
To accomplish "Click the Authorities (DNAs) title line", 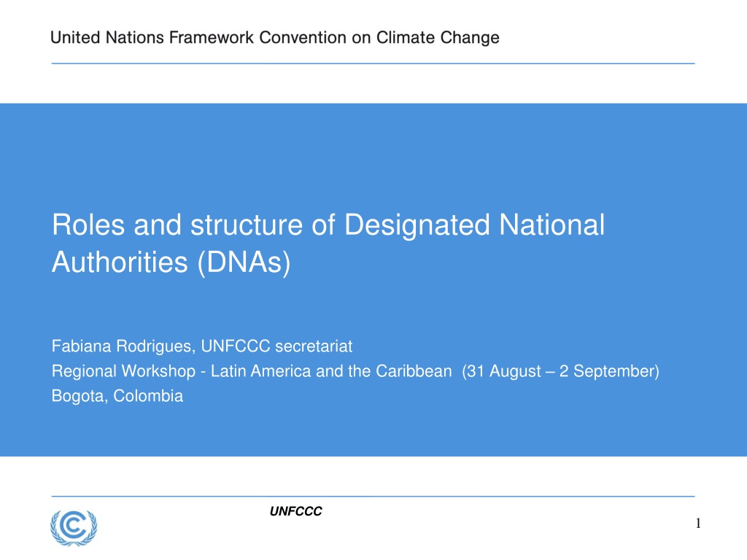I will tap(171, 262).
